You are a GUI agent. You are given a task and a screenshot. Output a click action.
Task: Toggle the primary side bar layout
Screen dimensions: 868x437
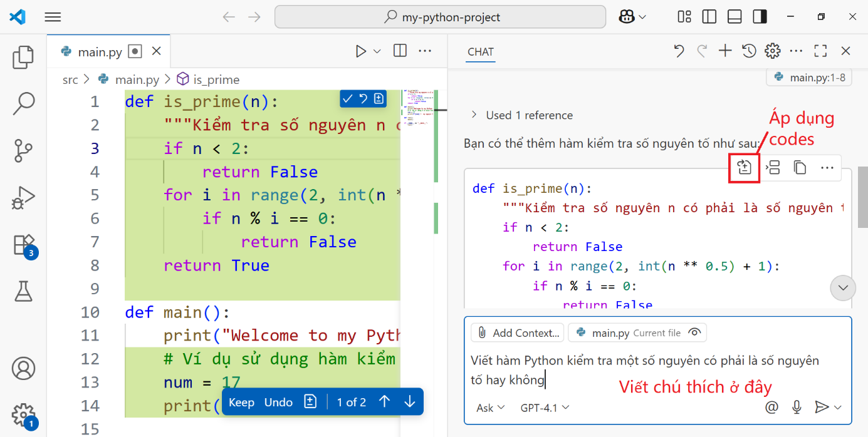709,17
